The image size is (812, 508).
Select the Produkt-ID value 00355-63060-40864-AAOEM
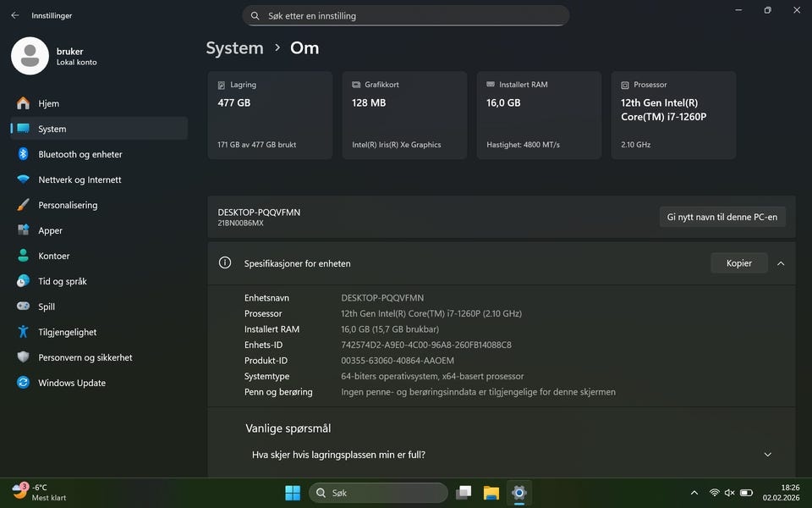(398, 361)
